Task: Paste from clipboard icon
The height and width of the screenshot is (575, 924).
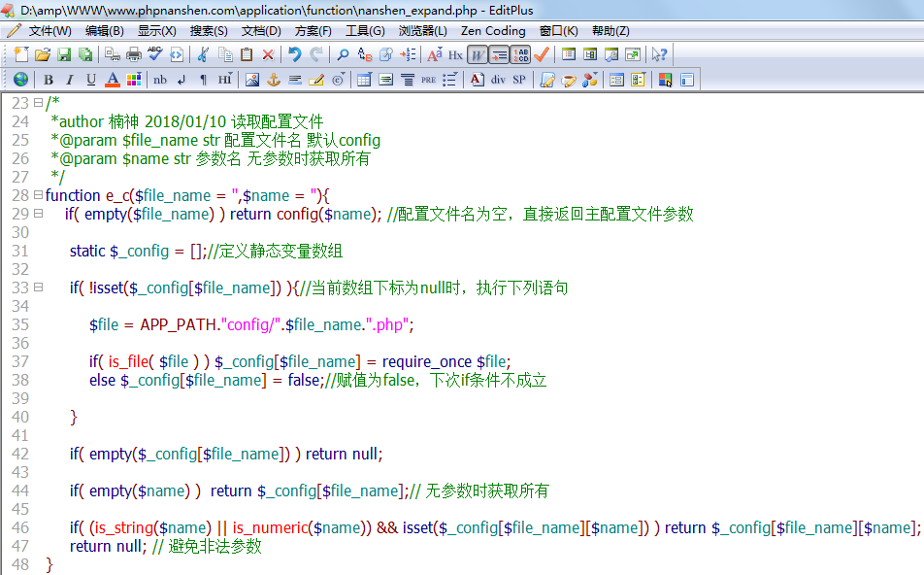Action: [x=247, y=54]
